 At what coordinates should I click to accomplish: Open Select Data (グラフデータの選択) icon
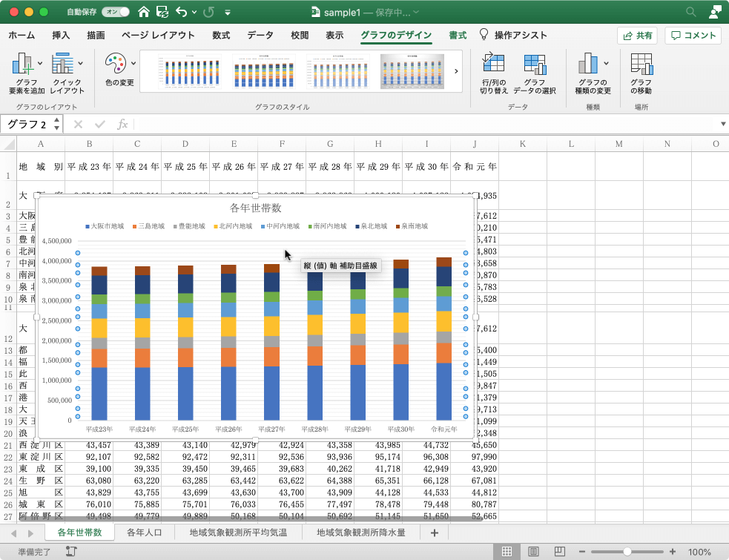pos(534,65)
